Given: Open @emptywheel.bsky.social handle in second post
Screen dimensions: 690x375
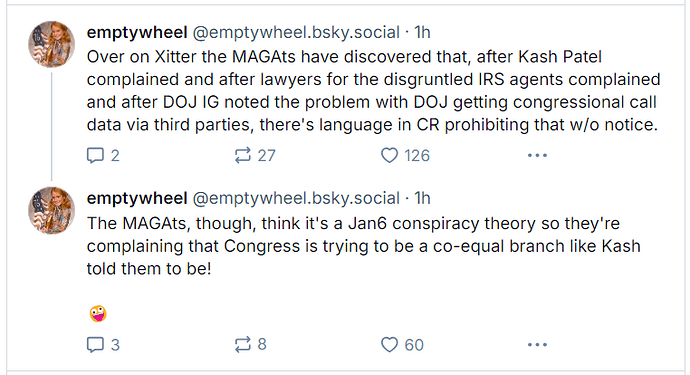Looking at the screenshot, I should click(x=296, y=198).
